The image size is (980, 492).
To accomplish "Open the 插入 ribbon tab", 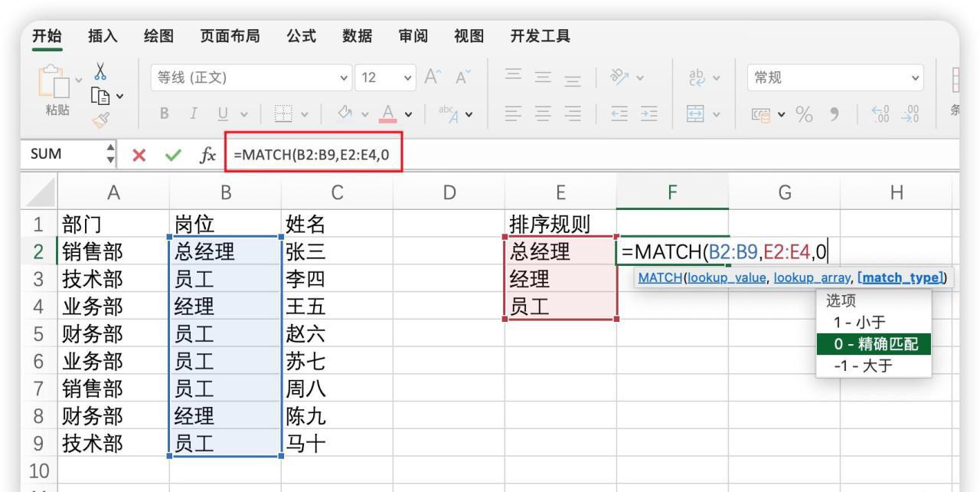I will pyautogui.click(x=103, y=36).
